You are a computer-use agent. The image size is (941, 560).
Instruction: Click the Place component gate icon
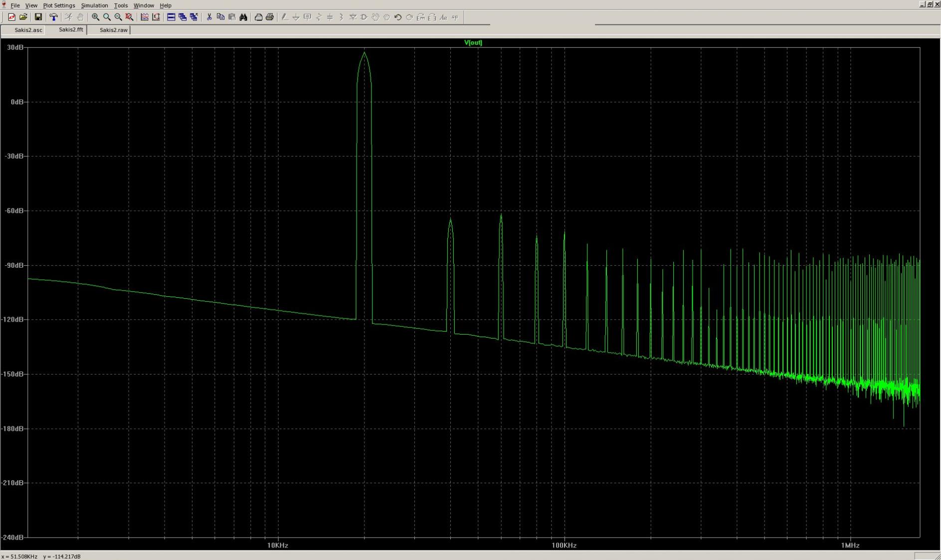pyautogui.click(x=364, y=17)
